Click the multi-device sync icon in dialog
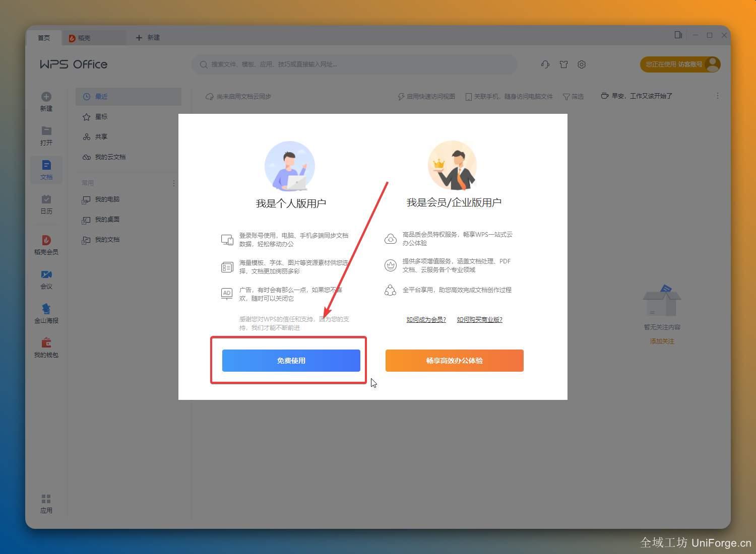 [227, 240]
